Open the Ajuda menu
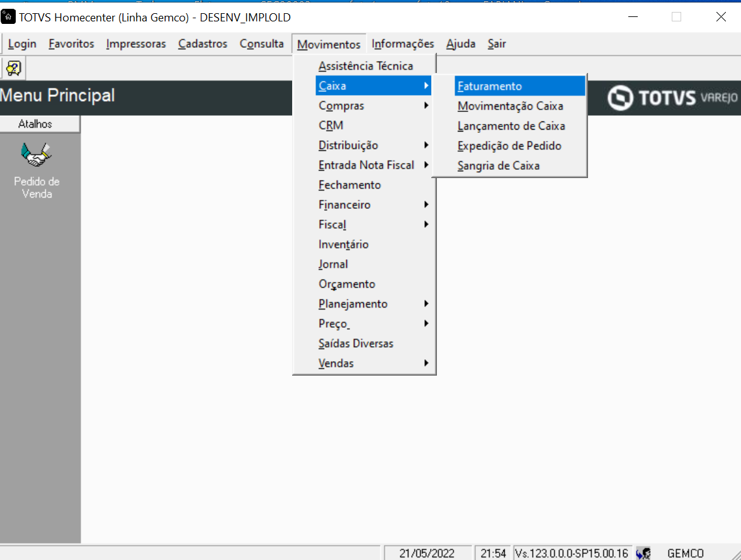 (x=461, y=44)
